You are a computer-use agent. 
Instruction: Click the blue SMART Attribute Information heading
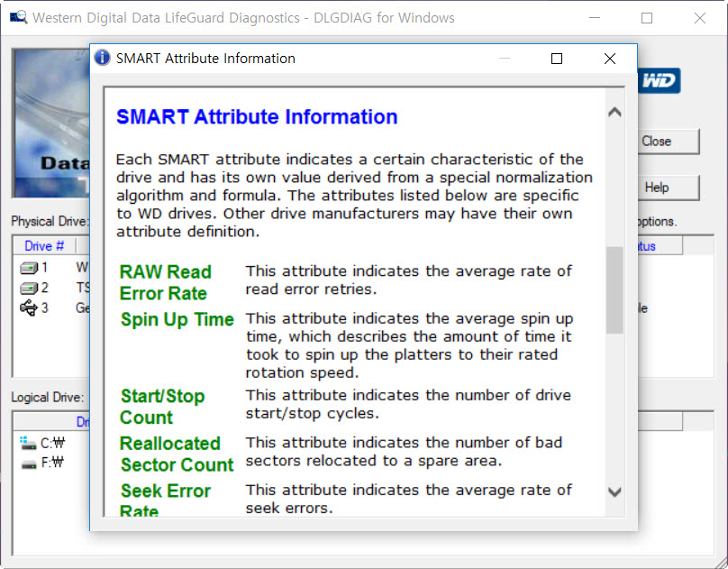pos(257,116)
